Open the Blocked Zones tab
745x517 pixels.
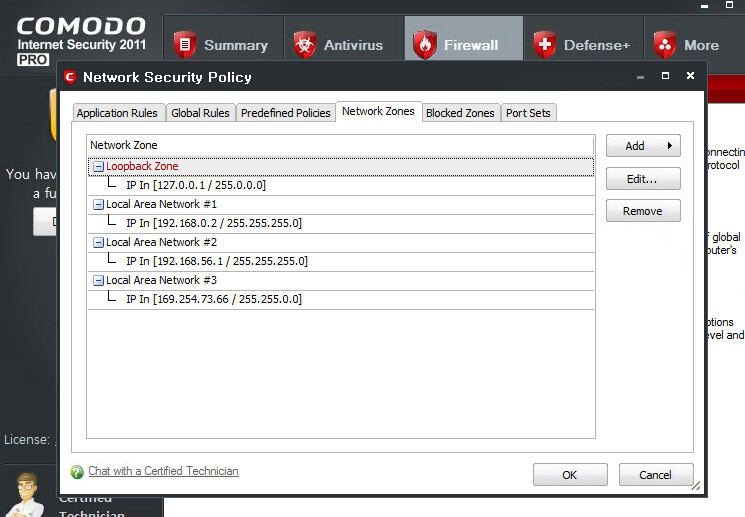[460, 113]
